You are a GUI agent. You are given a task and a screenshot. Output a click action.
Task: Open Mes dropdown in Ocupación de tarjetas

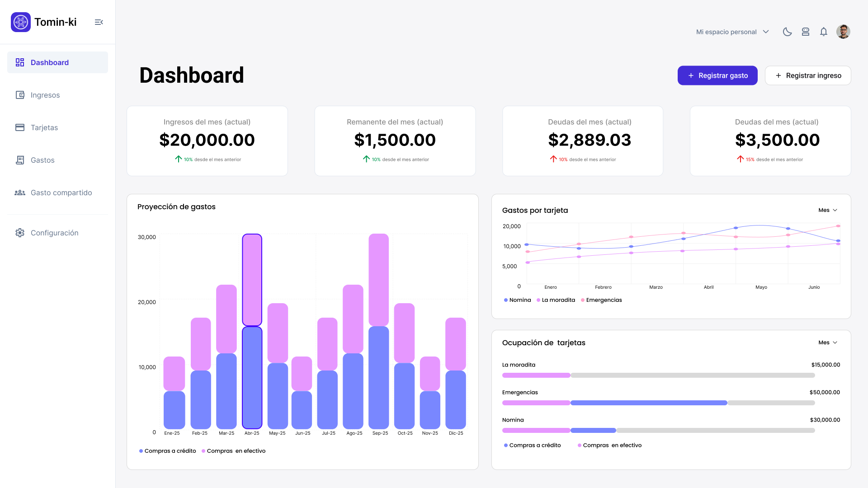tap(828, 343)
